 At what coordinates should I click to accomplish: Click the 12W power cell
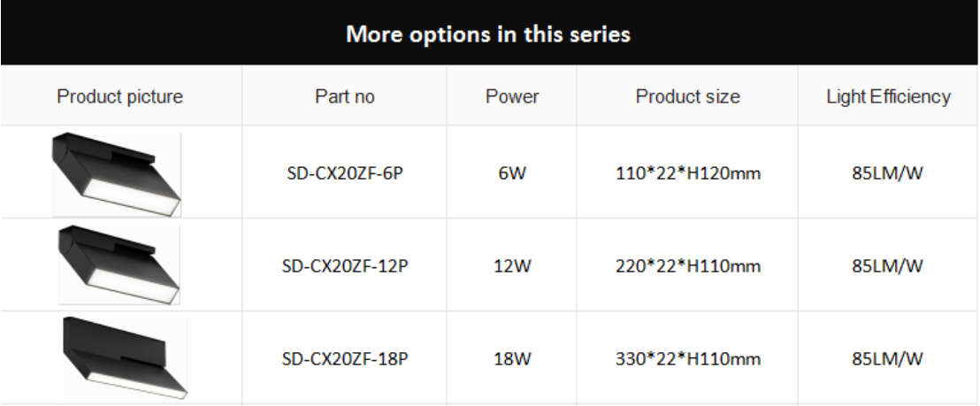point(512,266)
